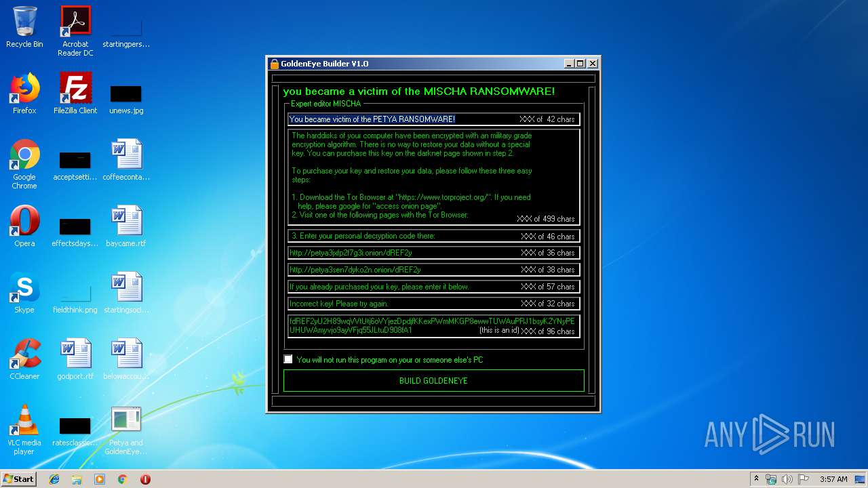Screen dimensions: 868x488
Task: Select Petya and GoldenEye desktop icon
Action: pyautogui.click(x=126, y=430)
